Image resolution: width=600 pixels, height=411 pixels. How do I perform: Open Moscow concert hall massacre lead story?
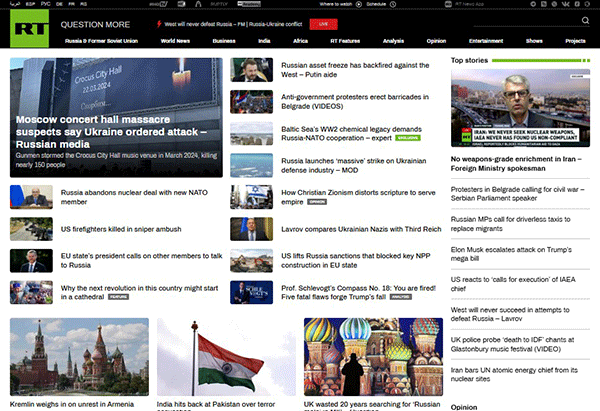click(x=111, y=132)
